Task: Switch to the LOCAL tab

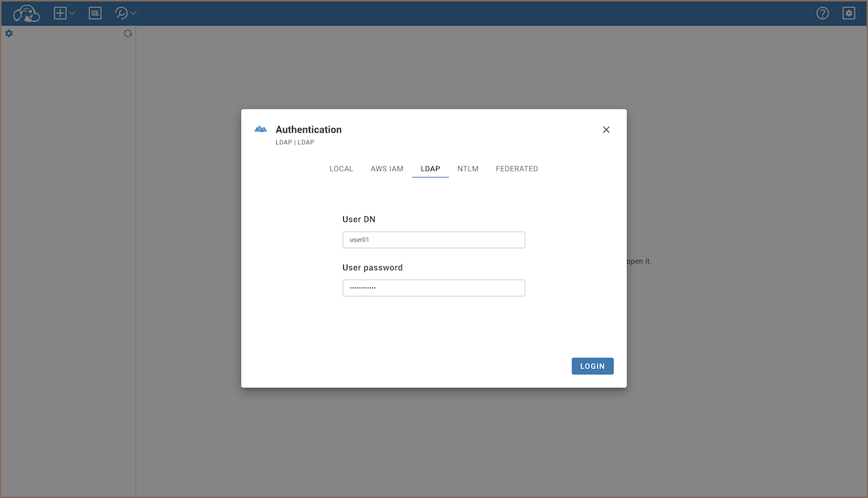Action: [x=341, y=169]
